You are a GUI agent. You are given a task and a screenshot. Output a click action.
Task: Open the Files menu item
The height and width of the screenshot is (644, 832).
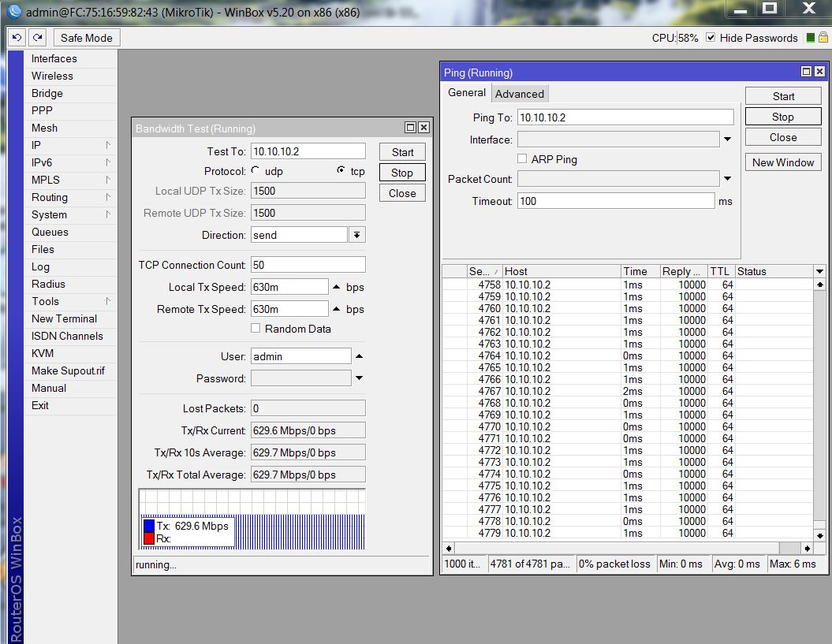tap(70, 249)
